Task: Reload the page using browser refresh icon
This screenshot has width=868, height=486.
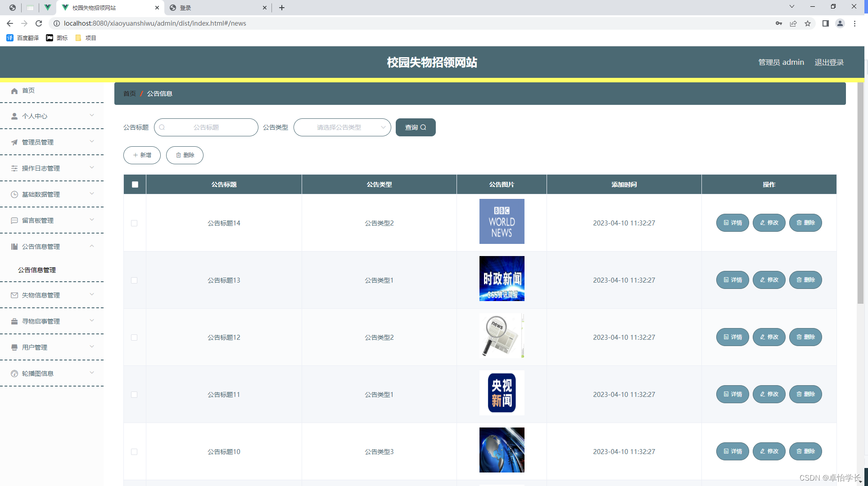Action: click(39, 23)
